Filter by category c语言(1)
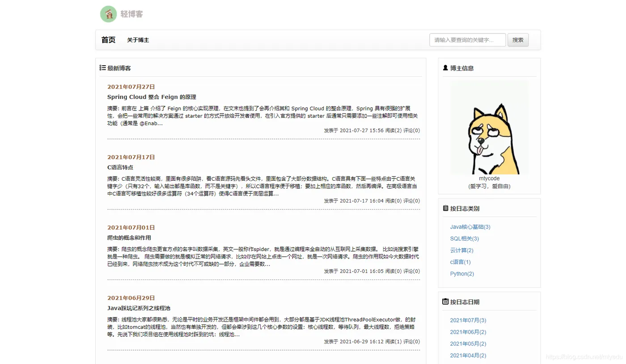Image resolution: width=626 pixels, height=364 pixels. [x=460, y=262]
